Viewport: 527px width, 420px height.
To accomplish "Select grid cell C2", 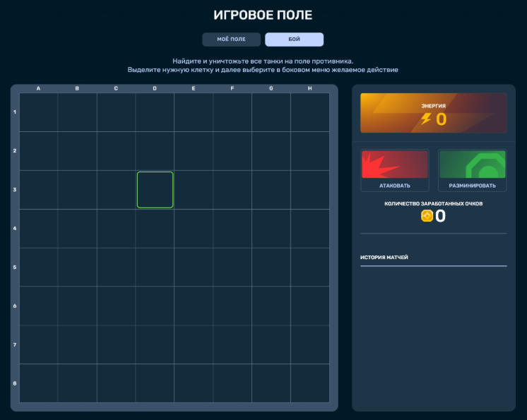I will [x=116, y=151].
